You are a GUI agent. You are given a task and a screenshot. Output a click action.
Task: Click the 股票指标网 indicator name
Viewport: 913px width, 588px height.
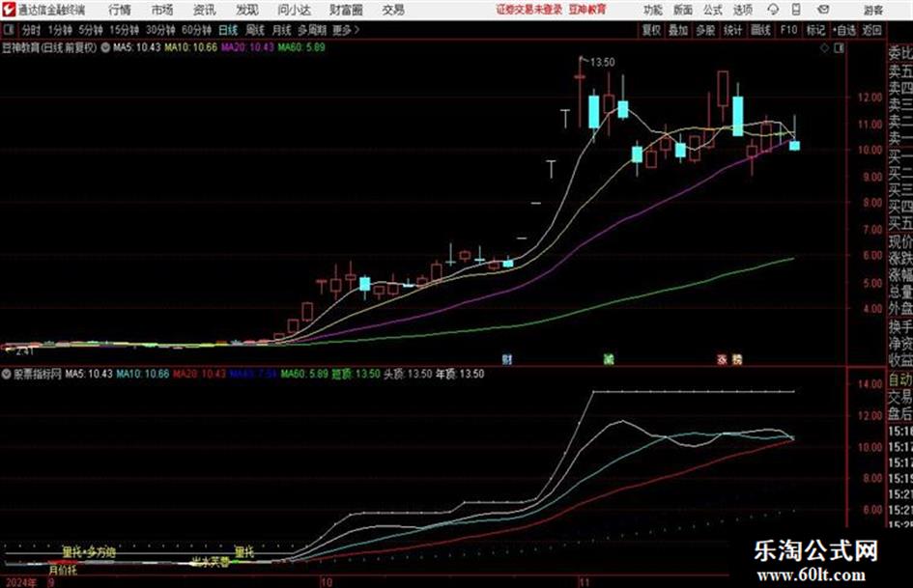(38, 374)
